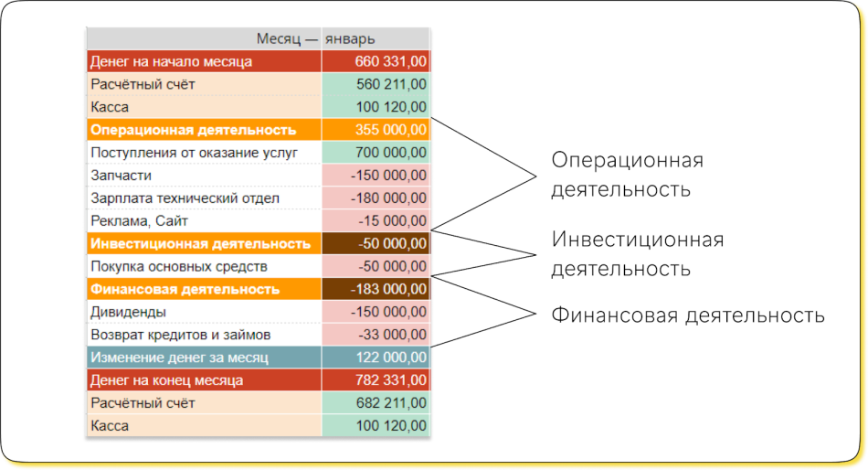The height and width of the screenshot is (470, 868).
Task: Click orange 'Инвестиционная деятельность' table row header
Action: tap(205, 243)
